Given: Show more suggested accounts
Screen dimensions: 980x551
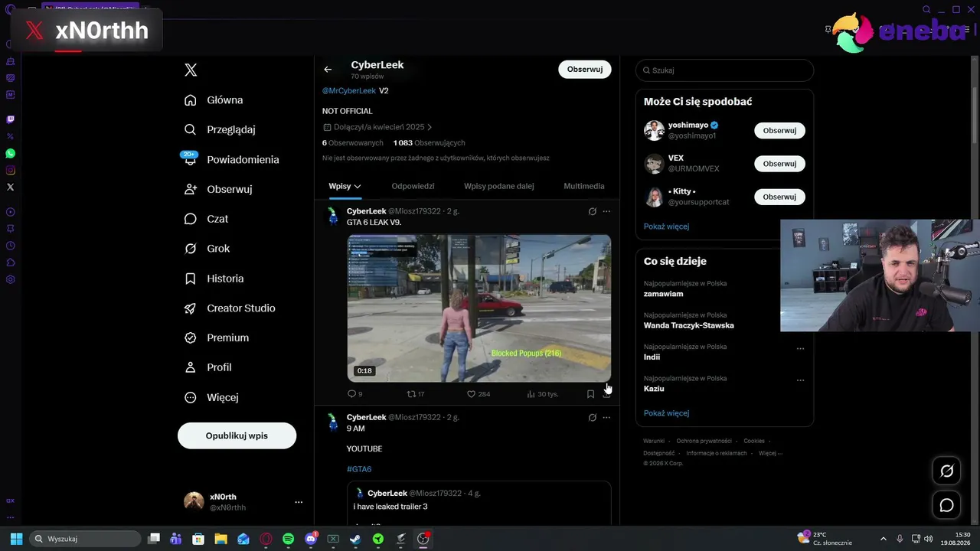Looking at the screenshot, I should [666, 227].
